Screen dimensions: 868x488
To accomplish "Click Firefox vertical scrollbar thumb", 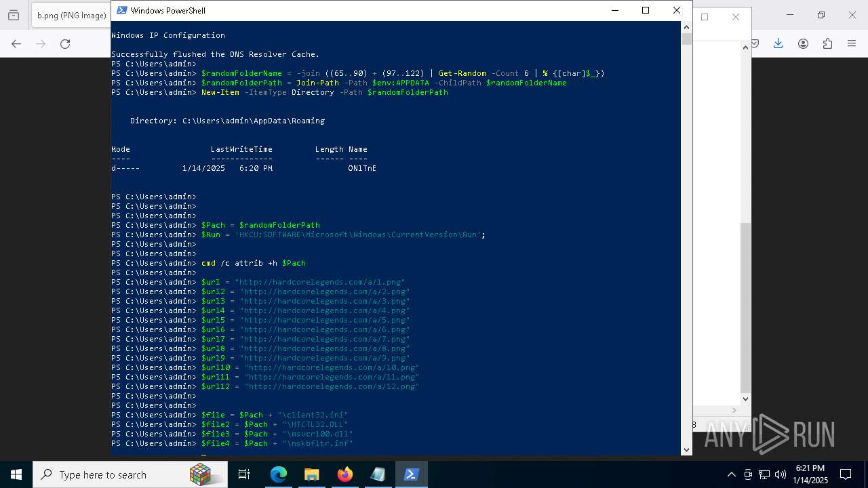I will tap(746, 308).
